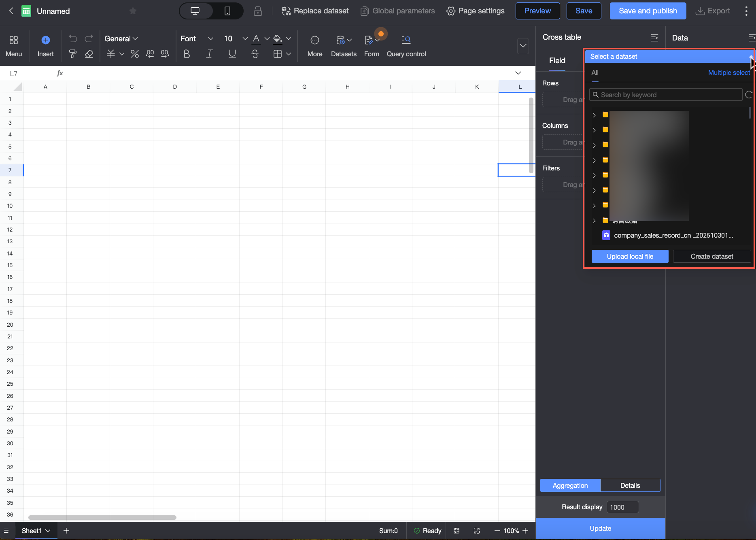The image size is (756, 540).
Task: Click the Create dataset button
Action: pyautogui.click(x=712, y=256)
